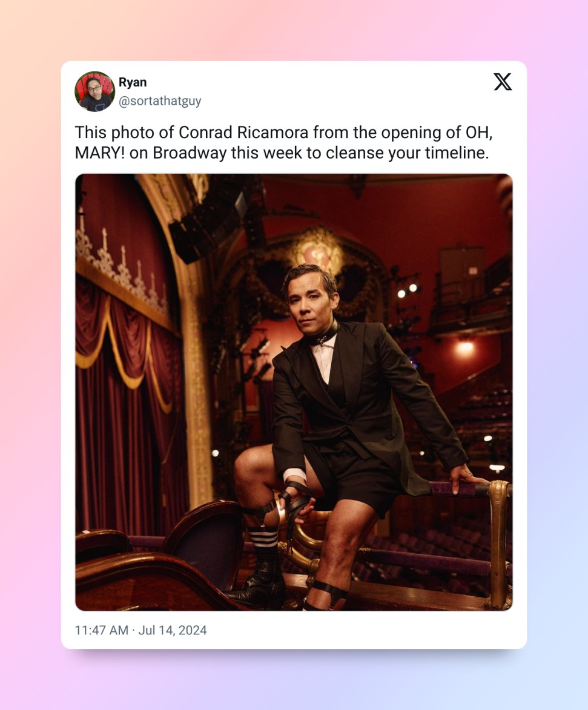This screenshot has width=588, height=710.
Task: Click the display name Ryan
Action: coord(132,82)
